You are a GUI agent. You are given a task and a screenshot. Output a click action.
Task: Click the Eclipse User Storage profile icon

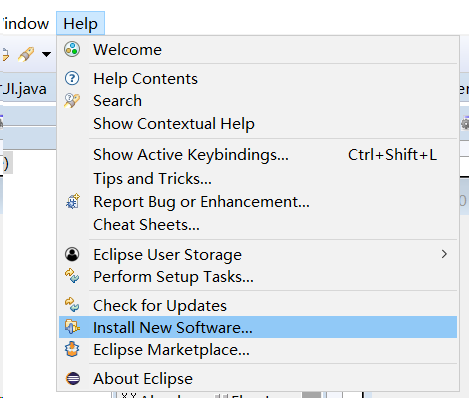coord(72,254)
